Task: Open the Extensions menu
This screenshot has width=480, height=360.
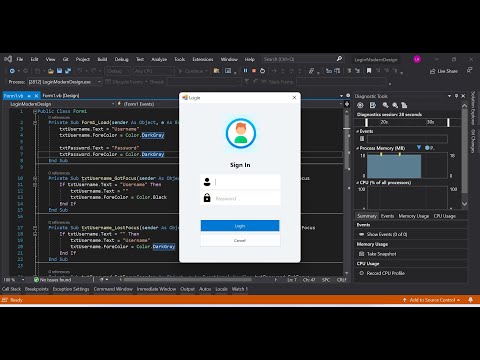Action: click(203, 59)
